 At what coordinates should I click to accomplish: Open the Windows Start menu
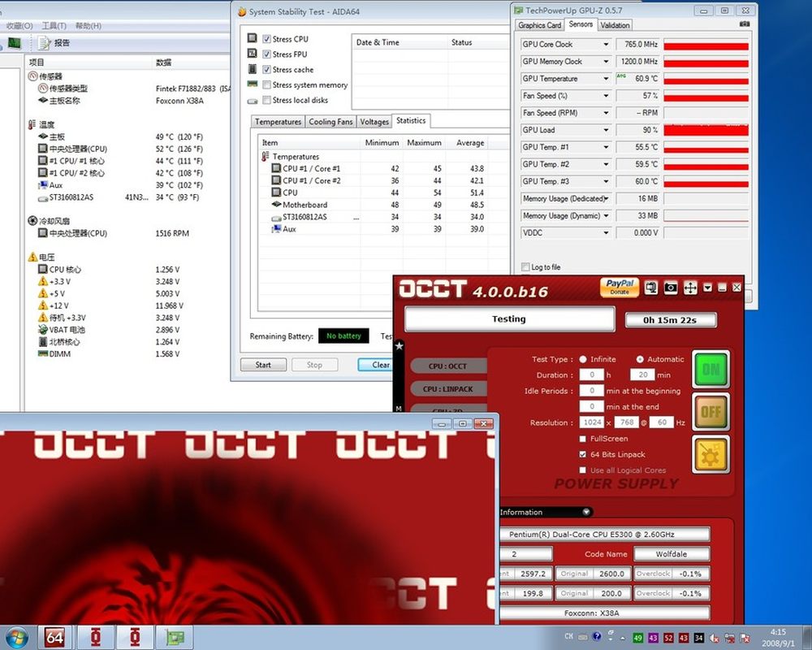16,636
